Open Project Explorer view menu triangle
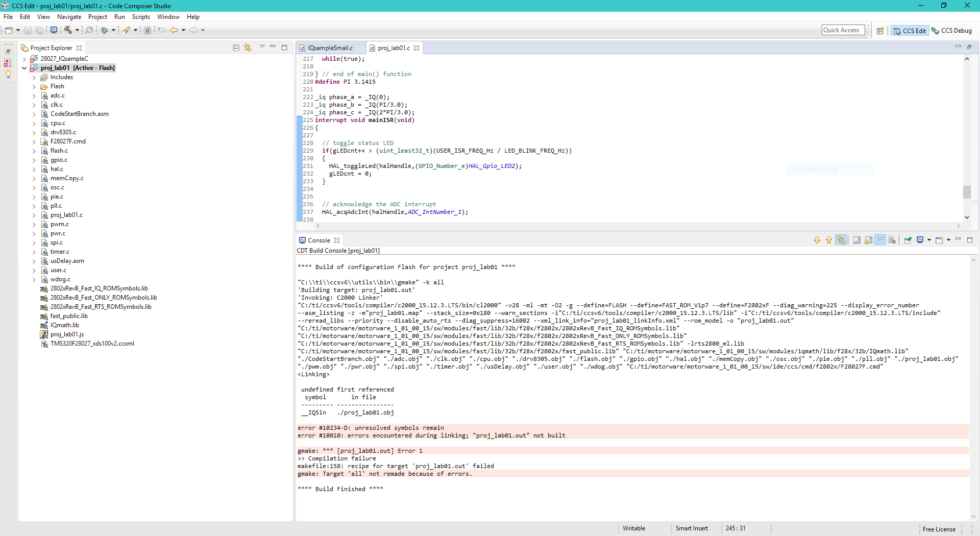This screenshot has height=536, width=980. click(262, 46)
